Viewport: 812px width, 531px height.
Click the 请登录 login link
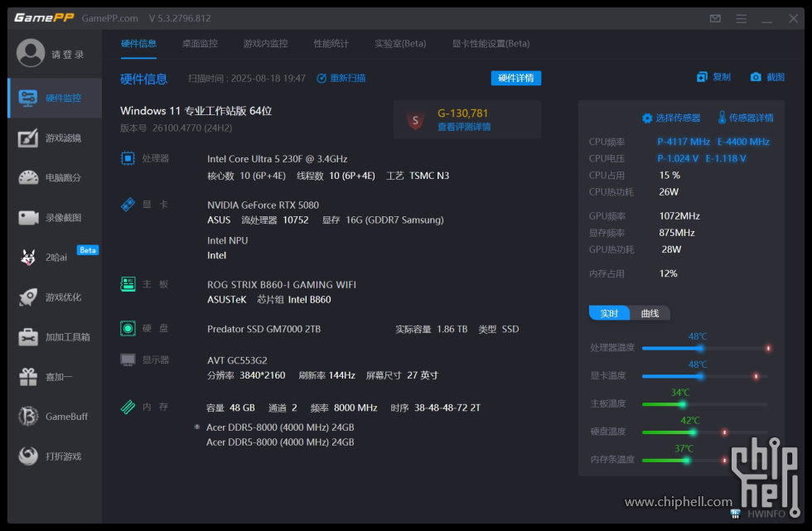point(67,55)
